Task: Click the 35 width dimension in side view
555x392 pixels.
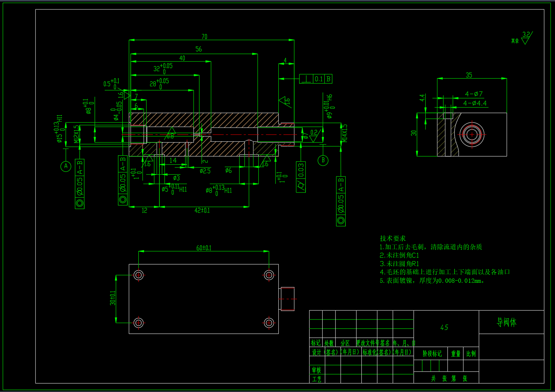Action: click(469, 75)
